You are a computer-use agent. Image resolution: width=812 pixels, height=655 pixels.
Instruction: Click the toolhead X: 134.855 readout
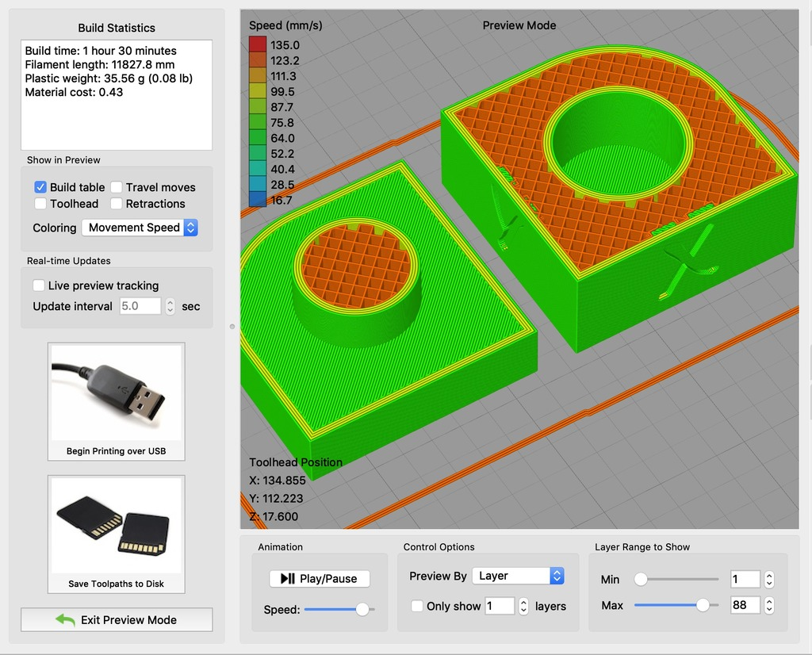[278, 481]
